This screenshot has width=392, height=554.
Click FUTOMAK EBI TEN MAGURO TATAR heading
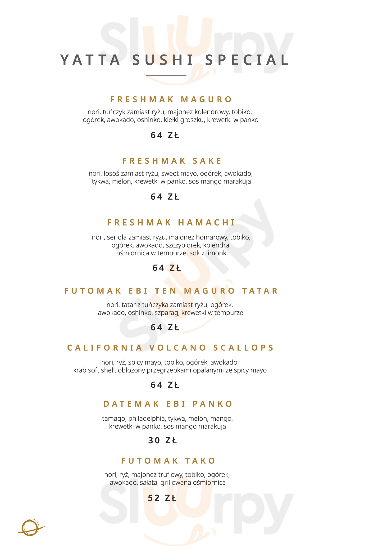tap(171, 291)
